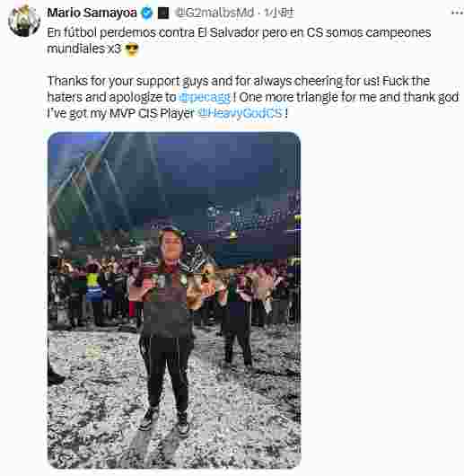
Task: Click the Spanish line about El Salvador
Action: [239, 32]
